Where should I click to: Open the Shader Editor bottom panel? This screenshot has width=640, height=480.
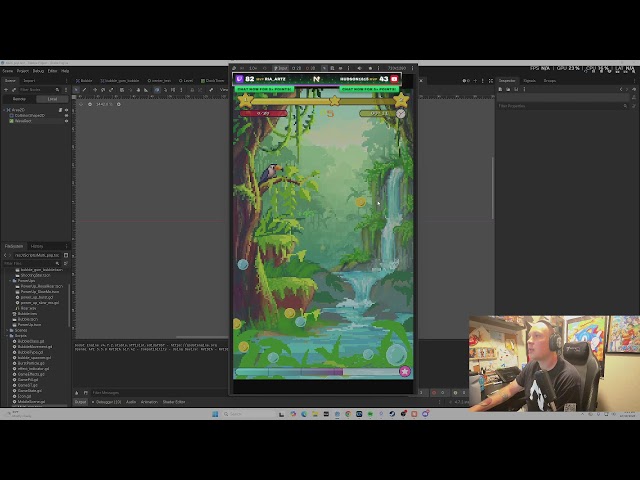click(x=174, y=402)
